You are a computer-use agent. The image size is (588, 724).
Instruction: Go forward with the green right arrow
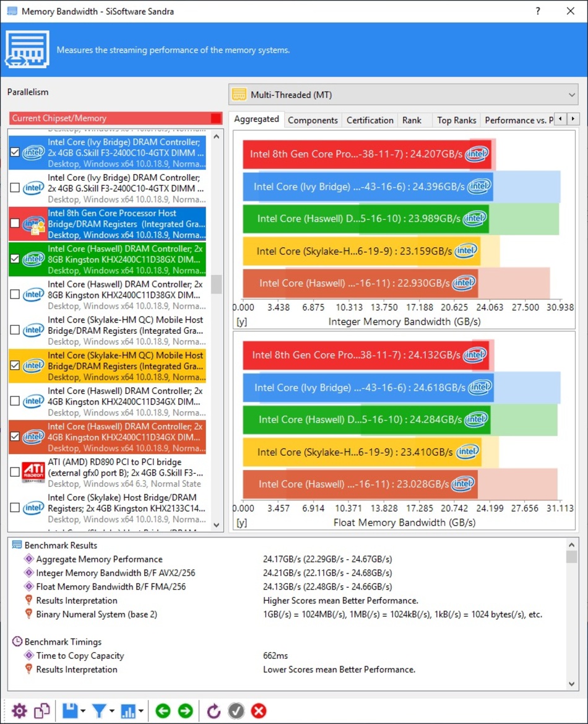click(186, 710)
